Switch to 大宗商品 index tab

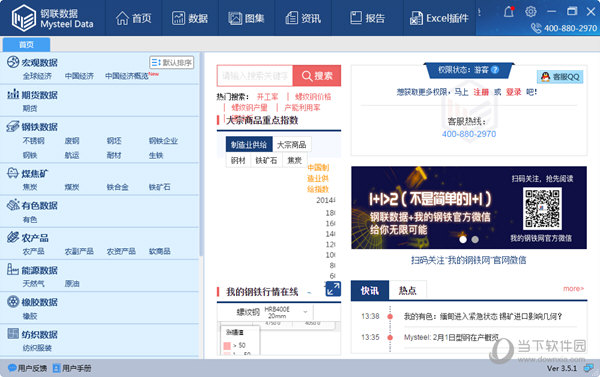click(292, 145)
